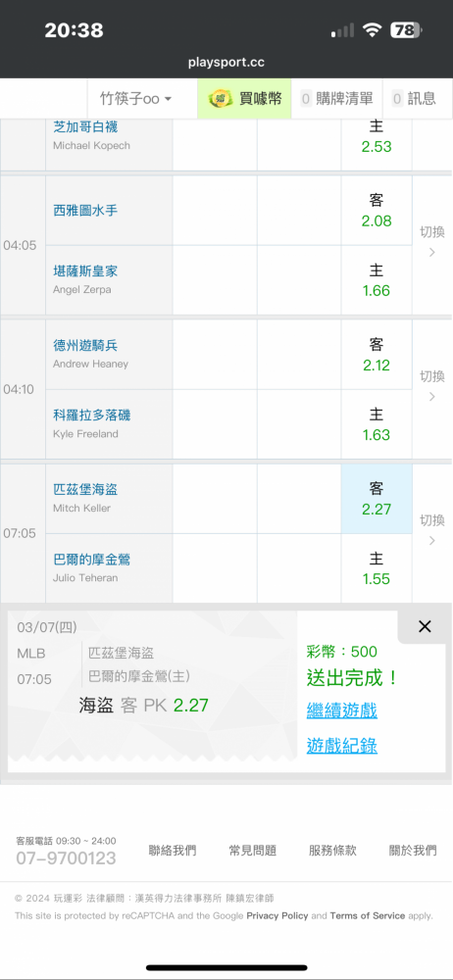This screenshot has width=453, height=980.
Task: Open the 科羅拉多落磯 team link
Action: (x=92, y=416)
